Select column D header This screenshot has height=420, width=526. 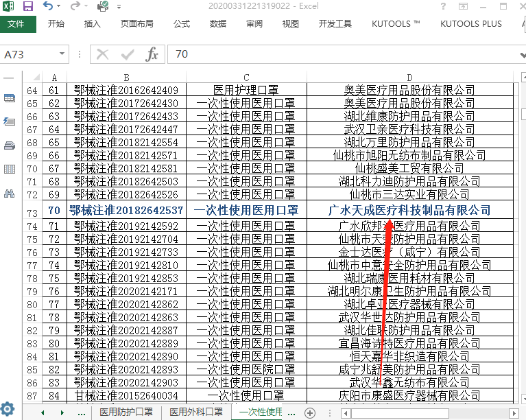(410, 78)
